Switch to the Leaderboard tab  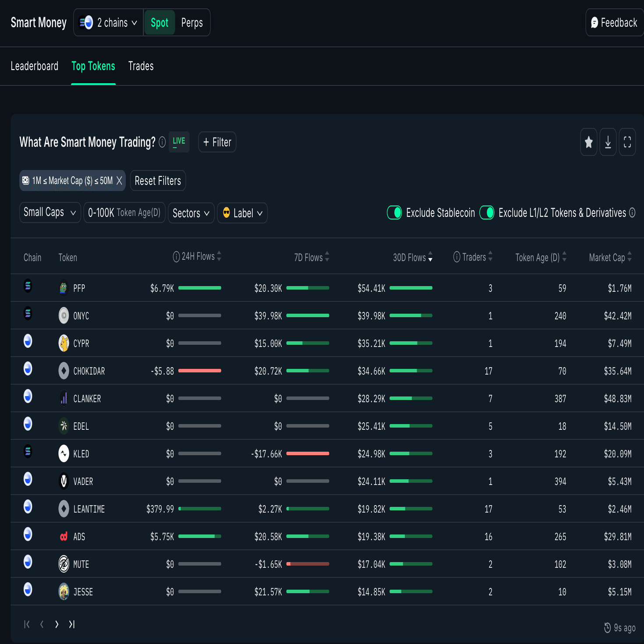35,66
